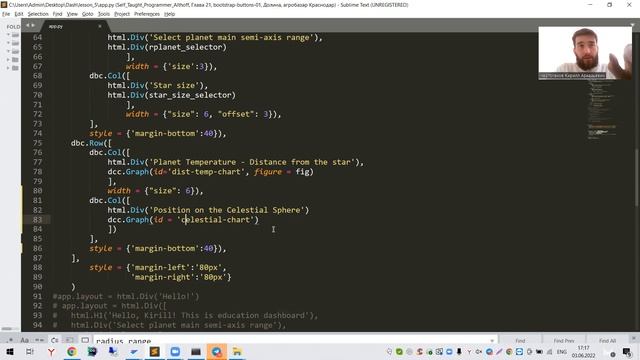Open the Find history dropdown arrow
The height and width of the screenshot is (360, 640).
(x=492, y=340)
